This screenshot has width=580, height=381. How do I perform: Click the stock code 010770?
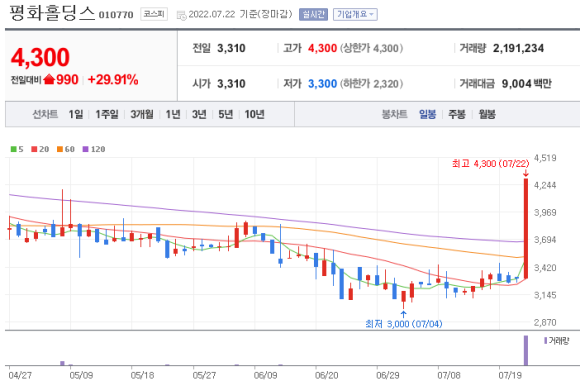(116, 15)
